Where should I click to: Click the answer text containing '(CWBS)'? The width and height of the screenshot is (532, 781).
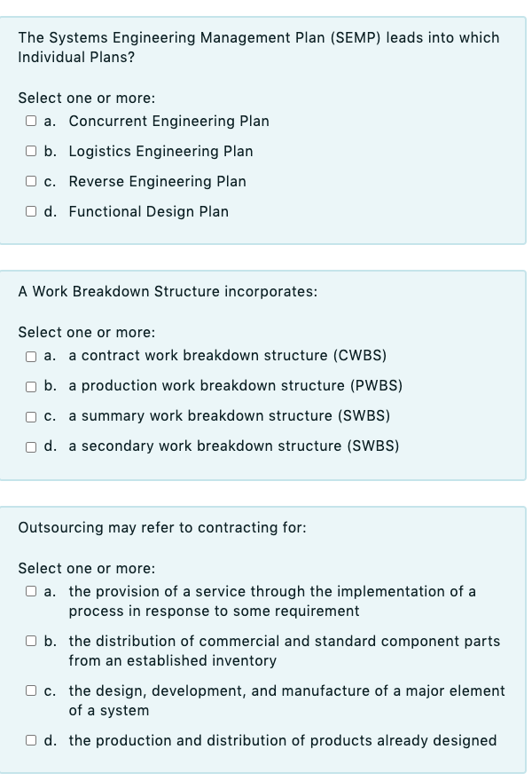pyautogui.click(x=228, y=356)
